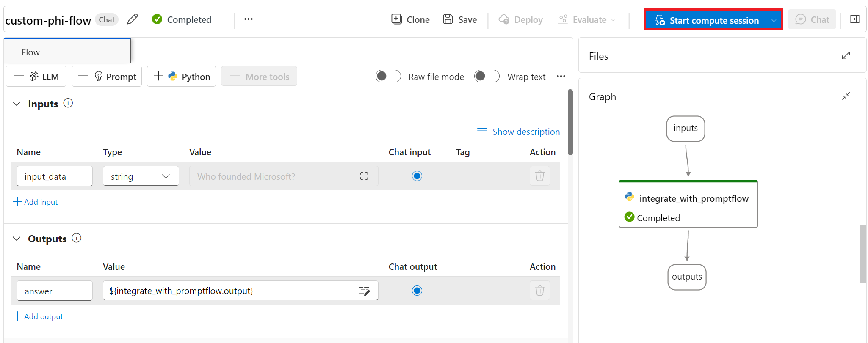Toggle Raw file mode switch

point(388,76)
